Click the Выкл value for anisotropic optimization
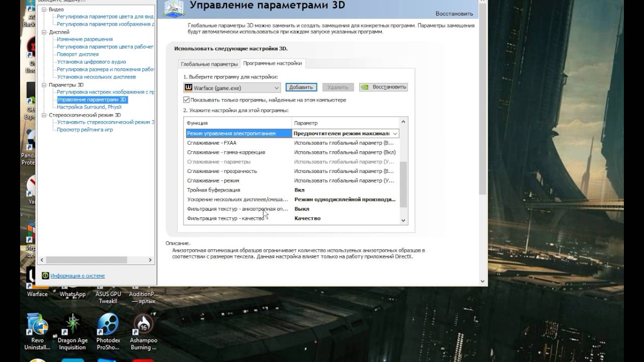The image size is (644, 362). coord(302,209)
